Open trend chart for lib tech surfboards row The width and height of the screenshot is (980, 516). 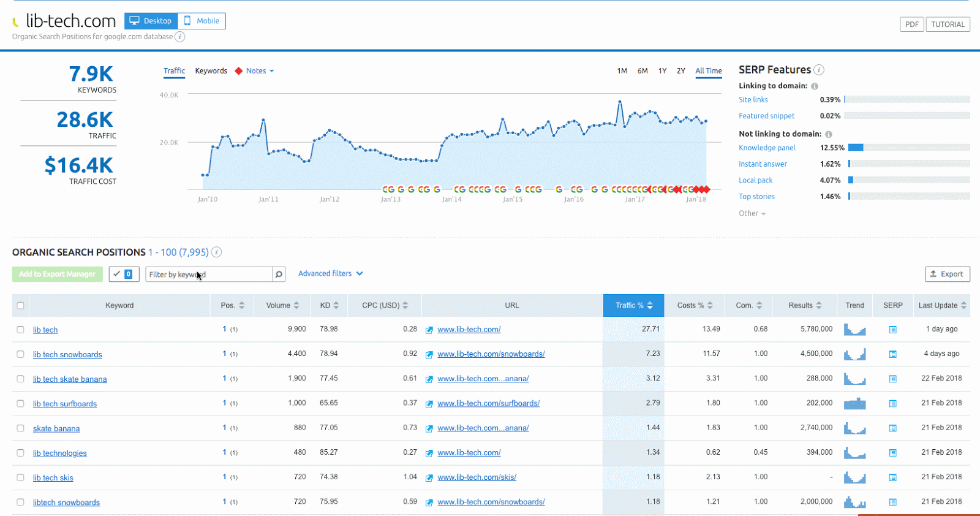854,403
